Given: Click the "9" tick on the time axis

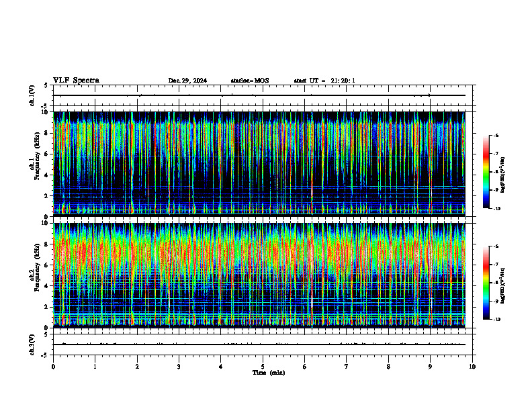Looking at the screenshot, I should (430, 367).
